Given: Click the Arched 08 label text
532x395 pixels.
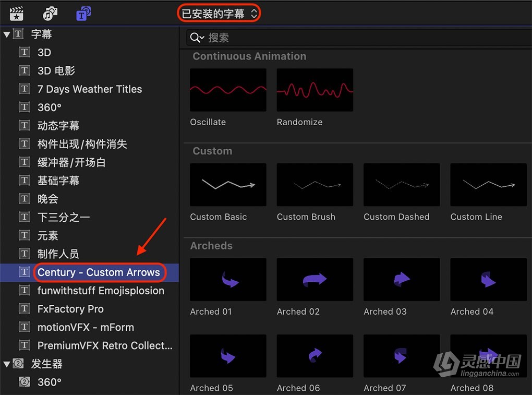Looking at the screenshot, I should (472, 388).
